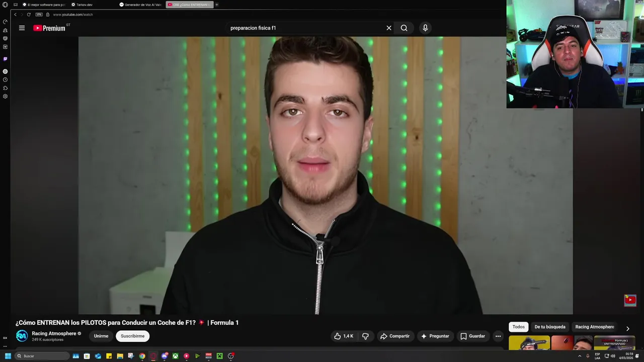Like the video (1,4 K)
This screenshot has height=362, width=644.
[344, 336]
